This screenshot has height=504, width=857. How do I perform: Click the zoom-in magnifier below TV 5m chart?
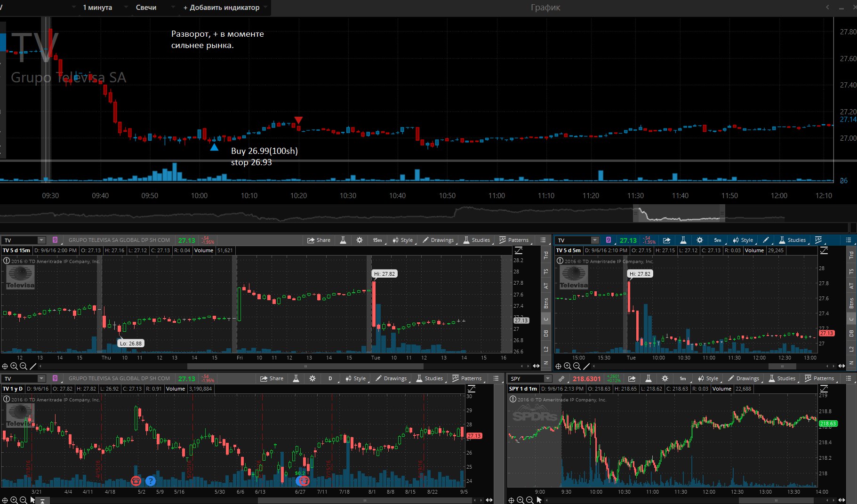click(x=568, y=366)
